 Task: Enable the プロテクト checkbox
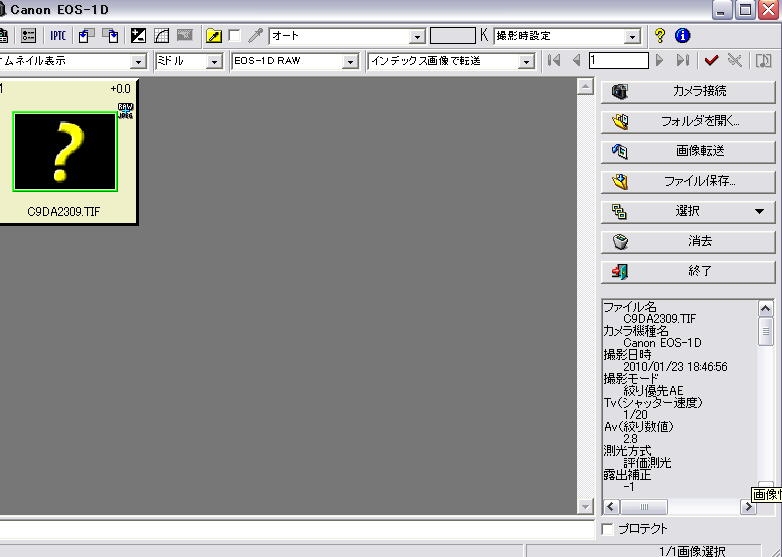(x=607, y=529)
